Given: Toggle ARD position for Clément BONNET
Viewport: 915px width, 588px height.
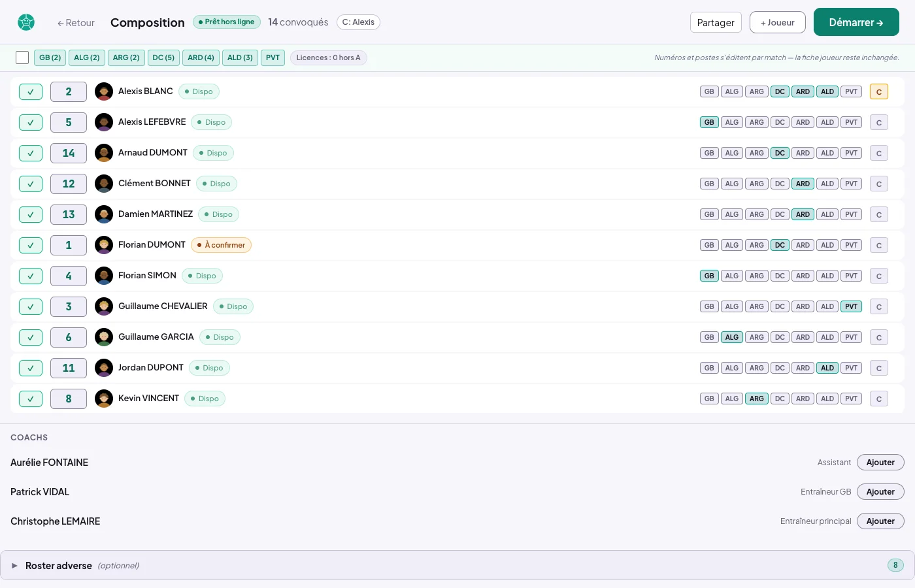Looking at the screenshot, I should 803,184.
